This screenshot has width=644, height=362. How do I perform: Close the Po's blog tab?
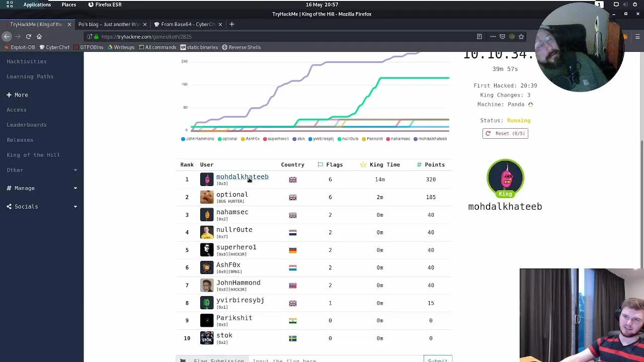click(145, 24)
